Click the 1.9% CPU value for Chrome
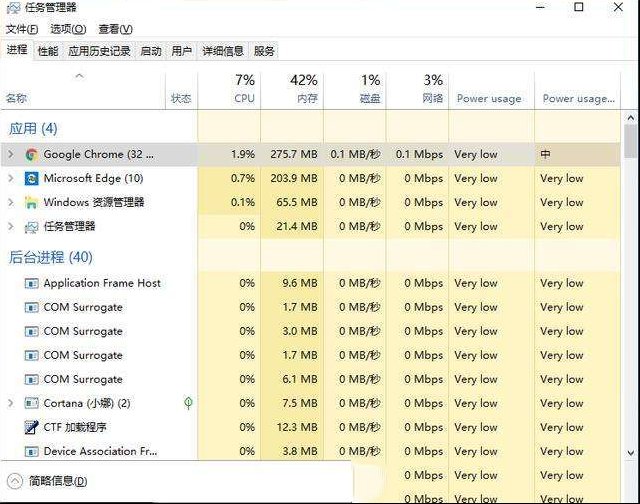 coord(243,154)
